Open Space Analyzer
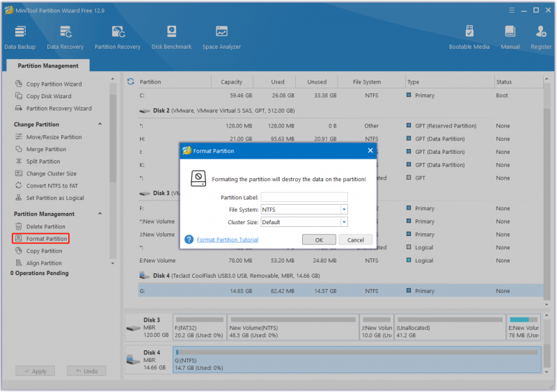557x392 pixels. click(221, 37)
